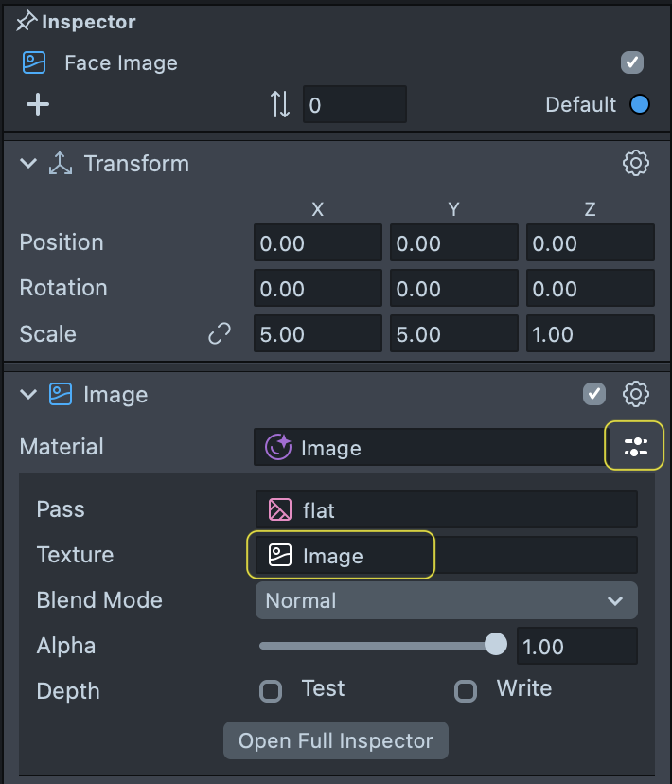Screen dimensions: 672x784
Task: Click the Open Full Inspector button
Action: pos(335,740)
